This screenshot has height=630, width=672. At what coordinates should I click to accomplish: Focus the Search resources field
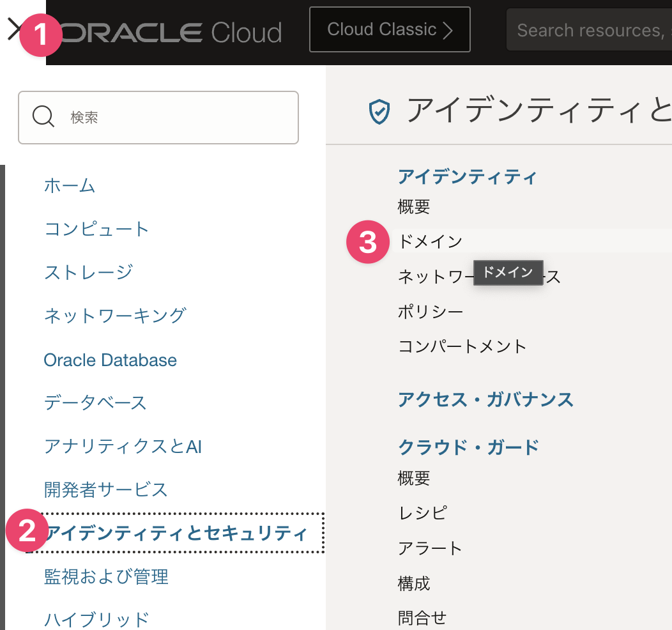pyautogui.click(x=590, y=30)
